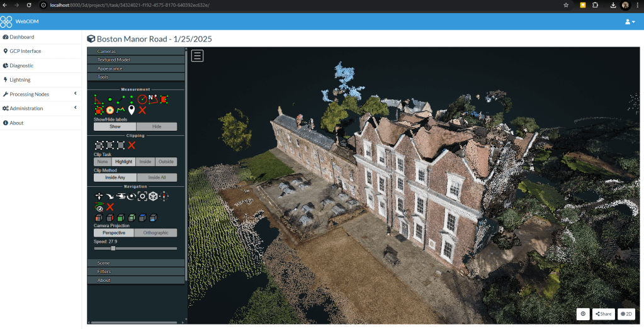Open the GCP Interface page
The image size is (644, 329).
[x=25, y=51]
